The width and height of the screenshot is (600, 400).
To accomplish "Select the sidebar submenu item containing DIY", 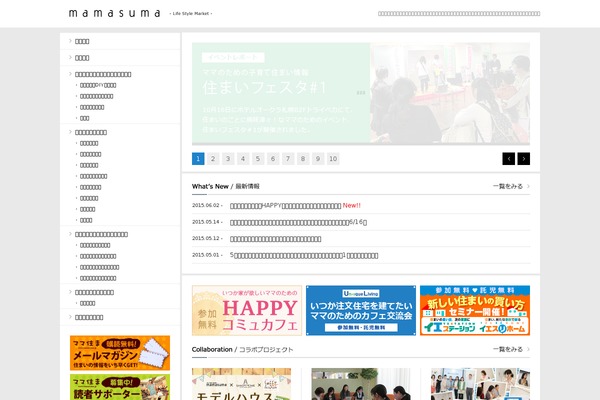I will tap(98, 85).
